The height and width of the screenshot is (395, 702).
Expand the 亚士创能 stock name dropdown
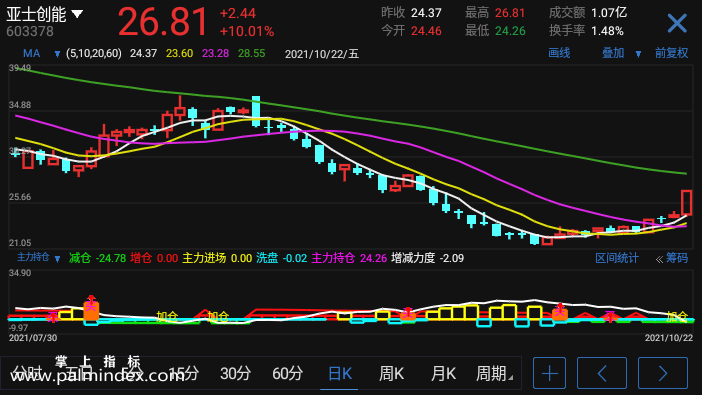click(x=77, y=14)
